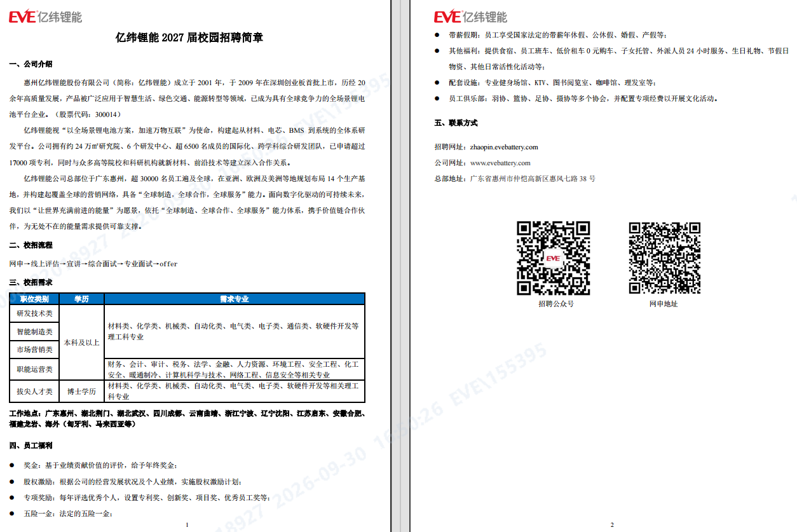Click the 本科及以上 education cell
The height and width of the screenshot is (532, 797).
pos(81,343)
